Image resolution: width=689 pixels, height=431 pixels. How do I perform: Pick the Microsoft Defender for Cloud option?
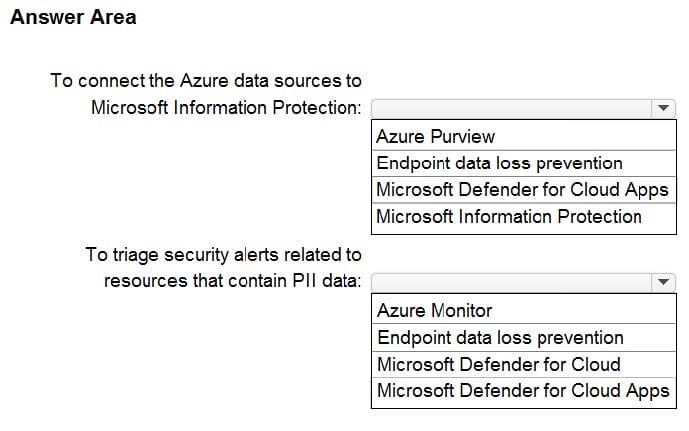click(x=498, y=364)
